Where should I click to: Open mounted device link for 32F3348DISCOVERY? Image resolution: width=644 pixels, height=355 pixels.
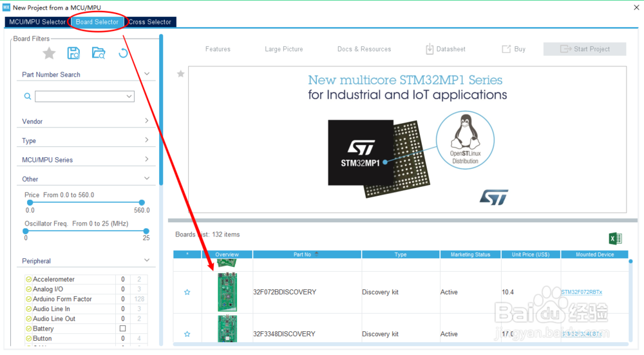(x=582, y=334)
